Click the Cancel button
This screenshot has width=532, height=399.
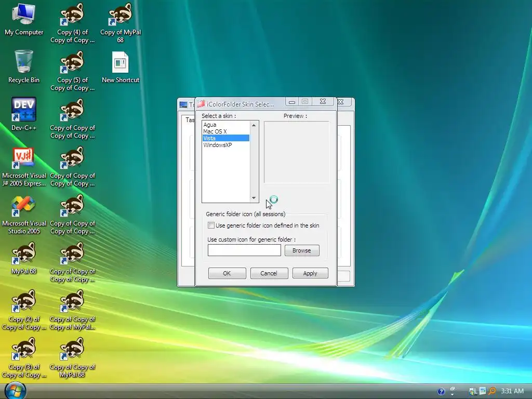269,273
